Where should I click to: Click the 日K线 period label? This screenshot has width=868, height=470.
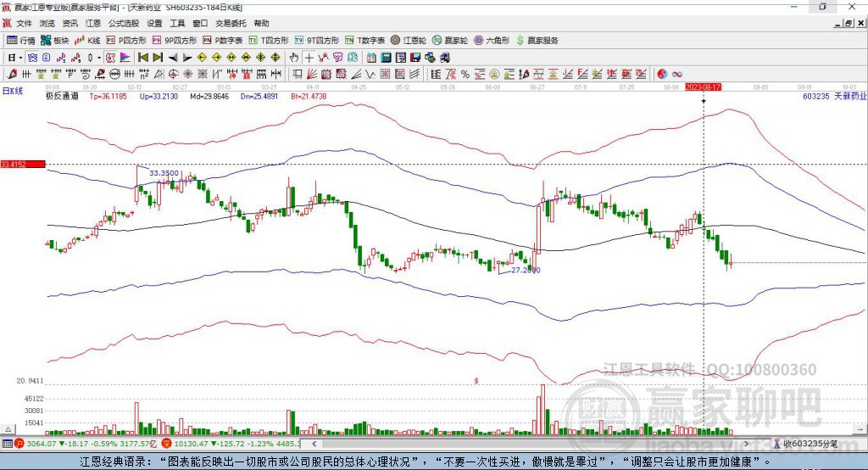coord(13,92)
